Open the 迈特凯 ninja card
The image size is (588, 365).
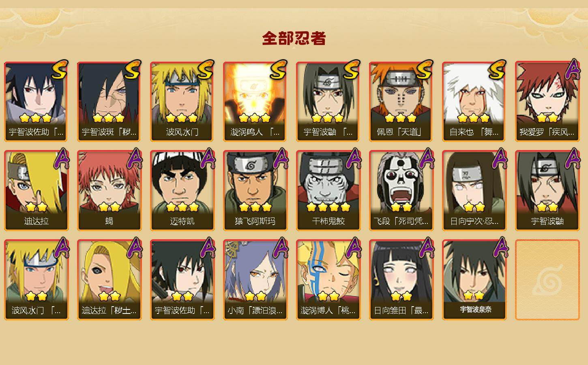[x=182, y=191]
